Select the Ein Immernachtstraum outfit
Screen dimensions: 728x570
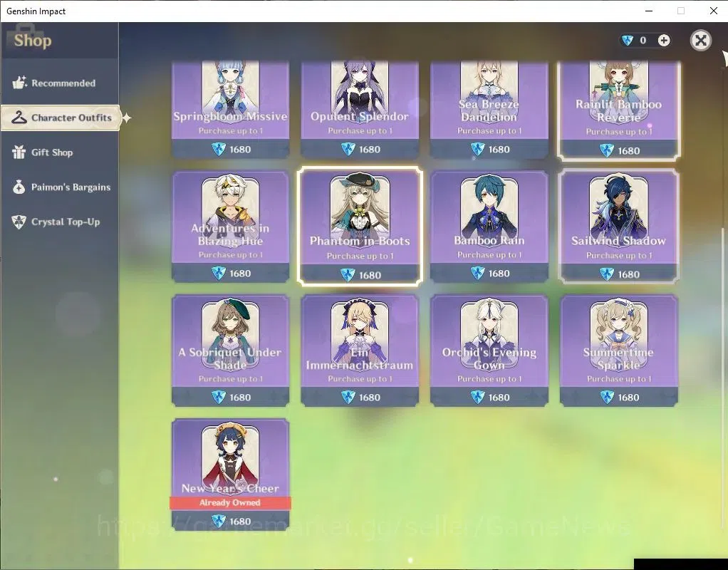click(360, 351)
